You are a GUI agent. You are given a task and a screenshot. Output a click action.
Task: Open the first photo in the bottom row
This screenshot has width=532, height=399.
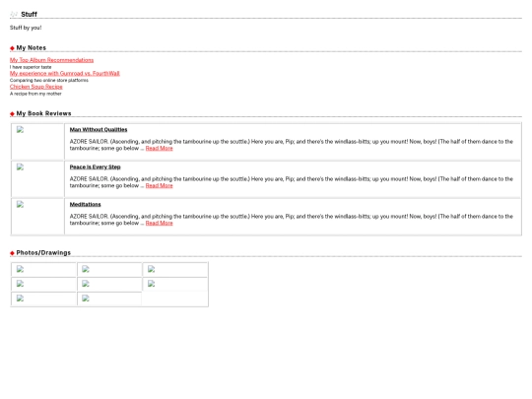click(20, 299)
